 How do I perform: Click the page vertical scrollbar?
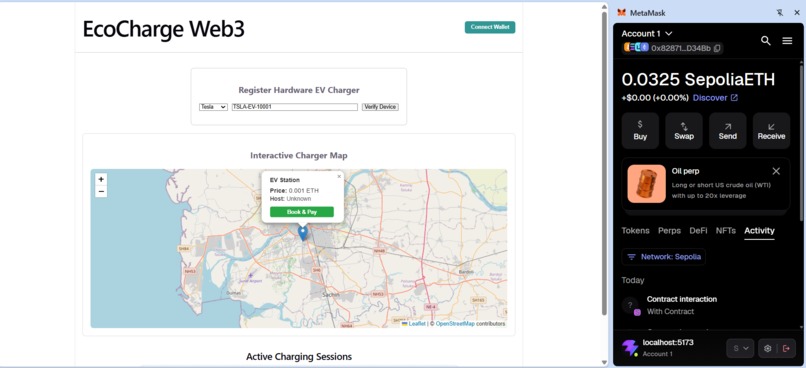(604, 162)
